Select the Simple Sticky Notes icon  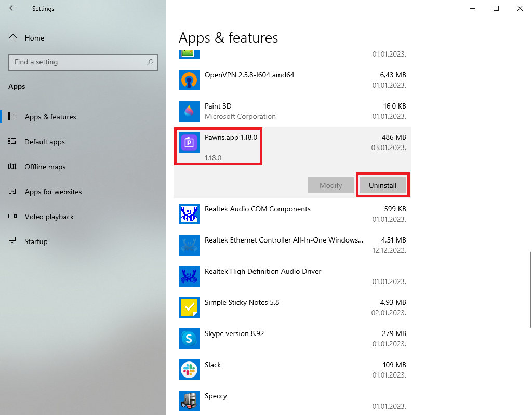point(189,307)
